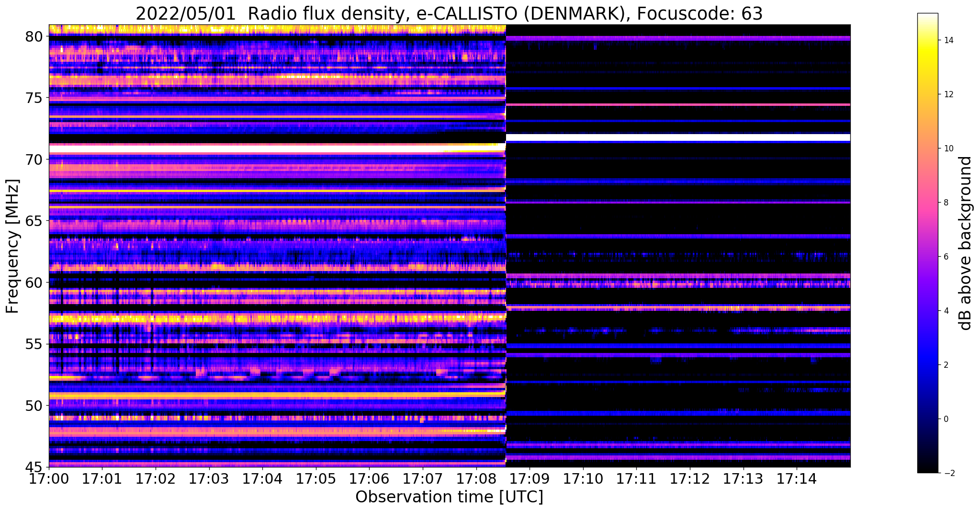Click the 17:08 time tick label

click(476, 478)
